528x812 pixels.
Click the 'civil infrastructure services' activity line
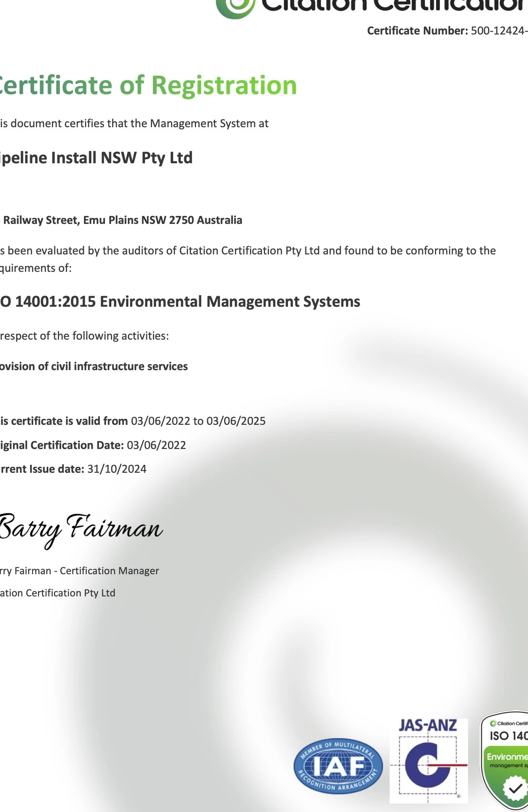tap(94, 366)
